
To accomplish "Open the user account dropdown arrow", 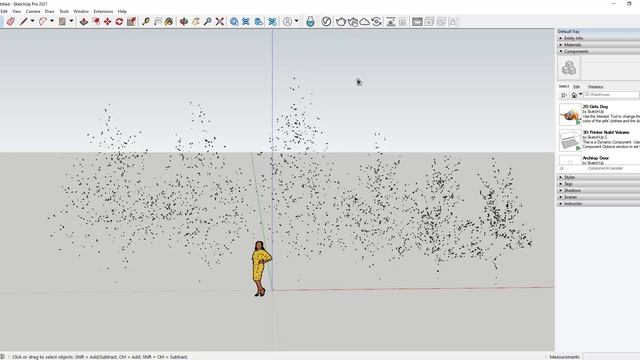I will pyautogui.click(x=296, y=21).
